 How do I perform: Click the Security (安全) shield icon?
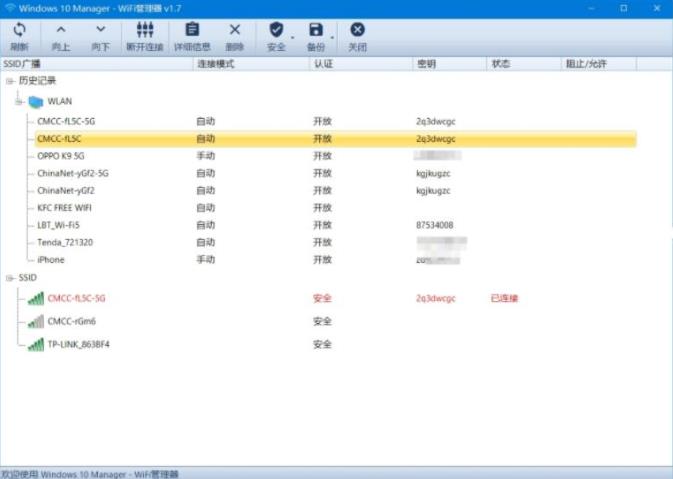276,30
